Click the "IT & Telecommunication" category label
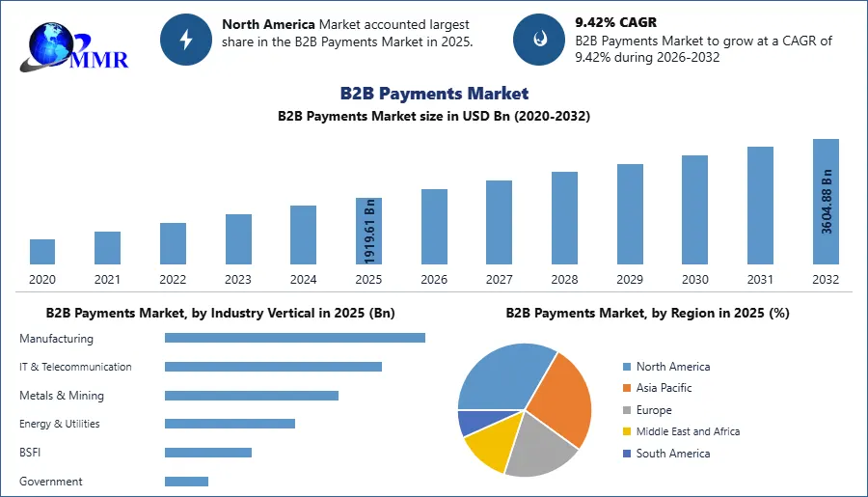The width and height of the screenshot is (868, 497). (x=75, y=367)
